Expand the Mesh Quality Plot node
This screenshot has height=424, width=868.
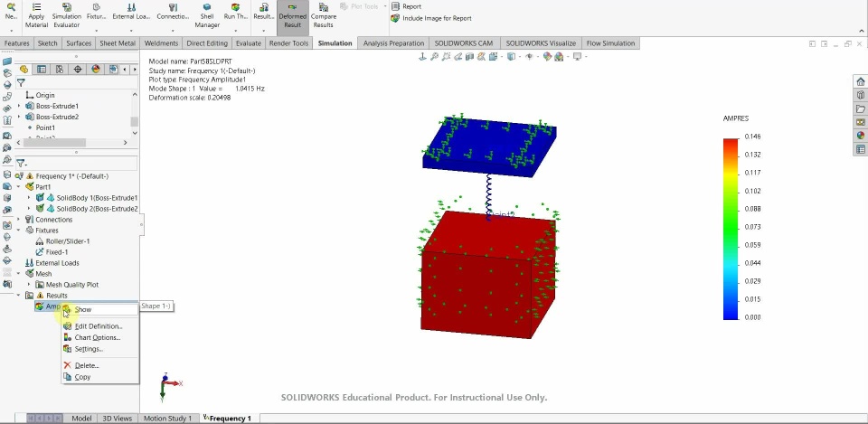[x=29, y=285]
